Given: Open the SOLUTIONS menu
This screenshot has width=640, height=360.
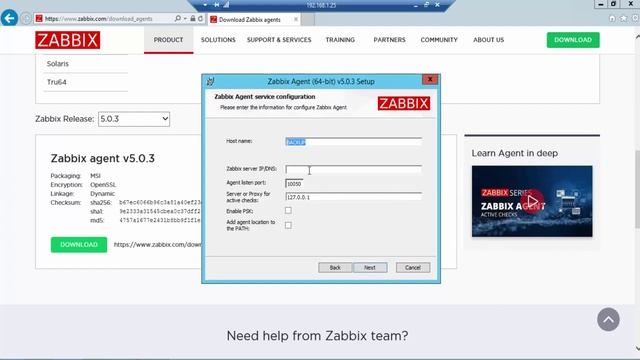Looking at the screenshot, I should (218, 40).
